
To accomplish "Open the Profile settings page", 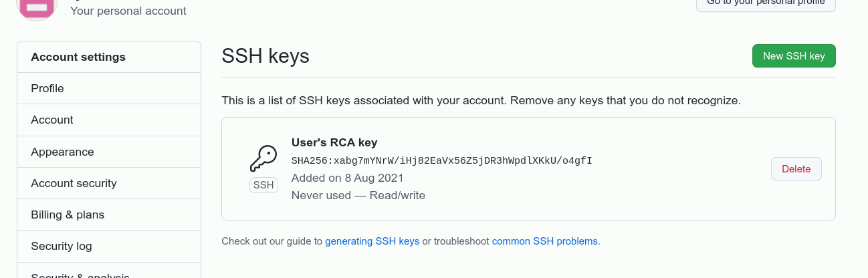I will click(x=109, y=88).
